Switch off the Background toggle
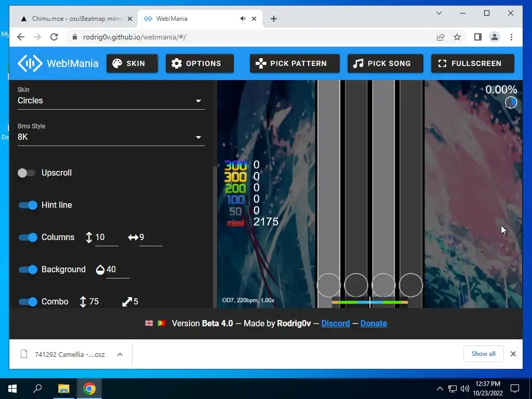The width and height of the screenshot is (532, 399). [x=28, y=270]
